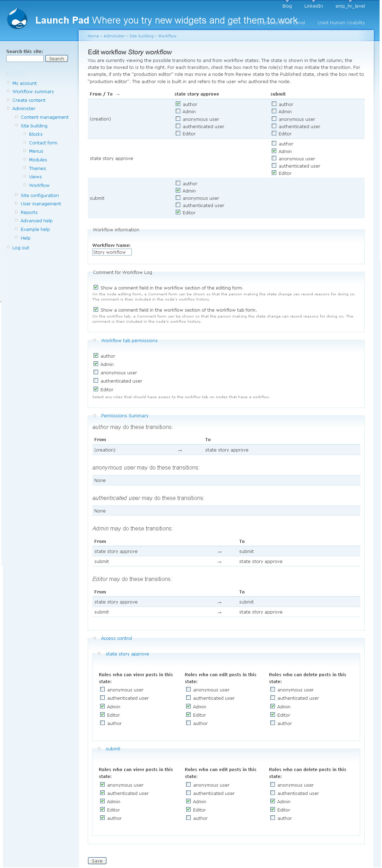
Task: Check Admin for creation to state story approve
Action: tap(178, 111)
